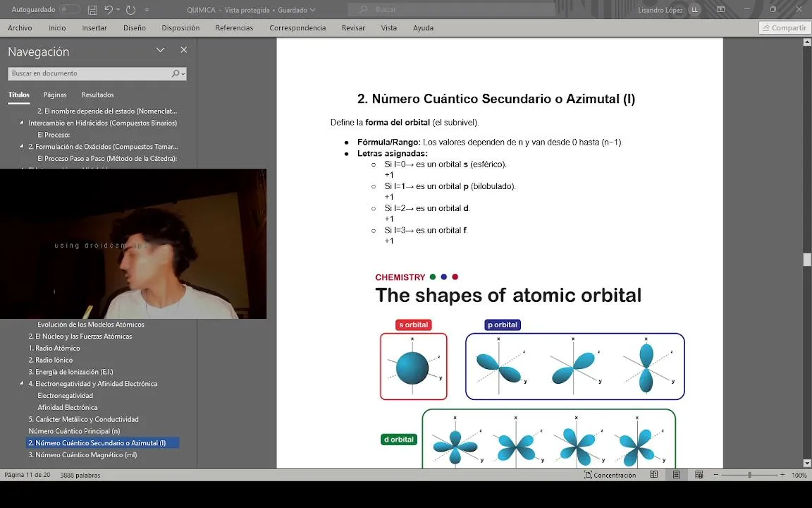
Task: Click the Undo arrow icon
Action: [109, 10]
